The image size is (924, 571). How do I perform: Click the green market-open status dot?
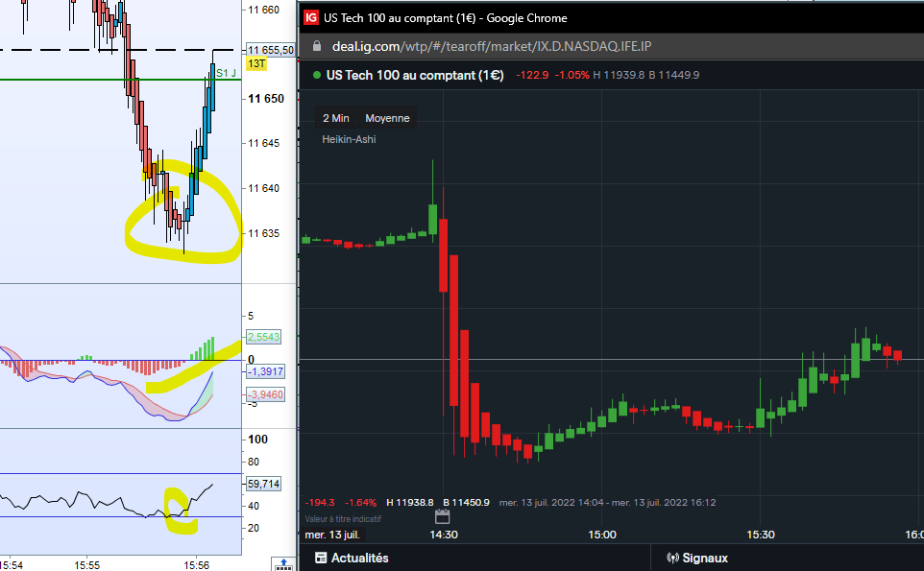(x=316, y=76)
